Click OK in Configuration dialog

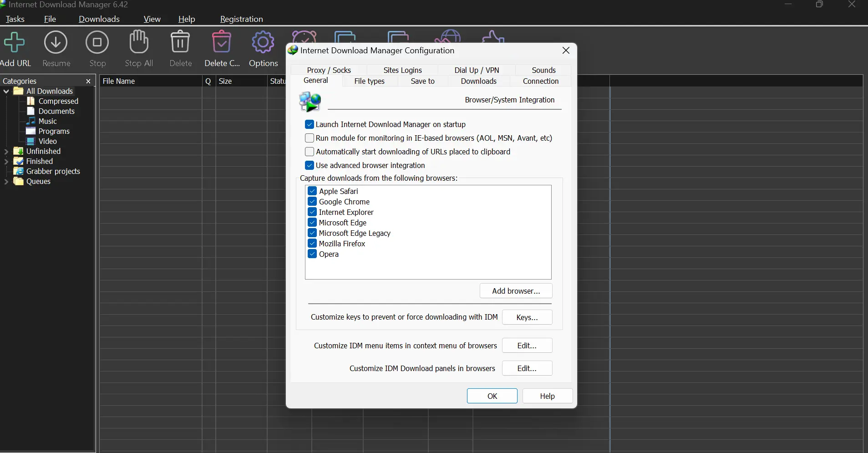click(x=492, y=396)
